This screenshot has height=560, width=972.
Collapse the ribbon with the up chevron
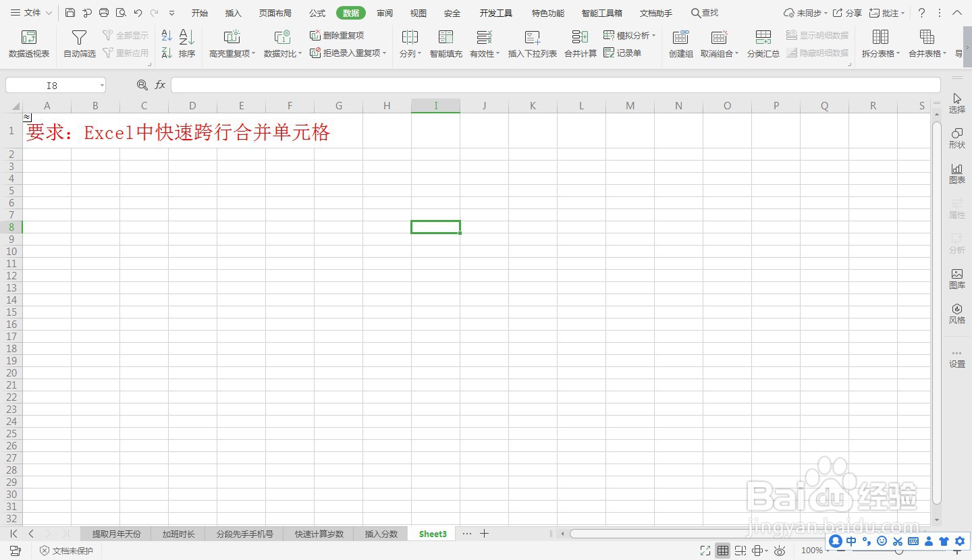[957, 13]
